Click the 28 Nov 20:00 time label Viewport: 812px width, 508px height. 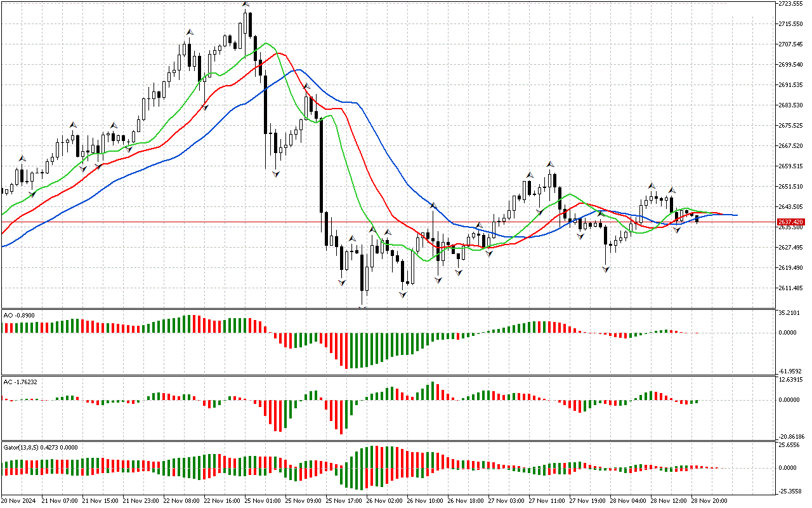coord(709,501)
